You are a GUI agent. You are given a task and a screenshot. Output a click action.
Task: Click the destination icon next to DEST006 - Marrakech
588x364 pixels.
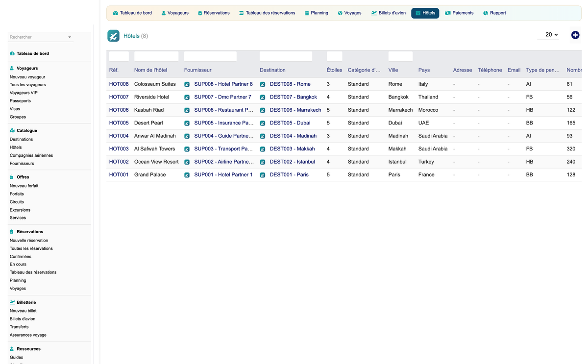tap(263, 110)
